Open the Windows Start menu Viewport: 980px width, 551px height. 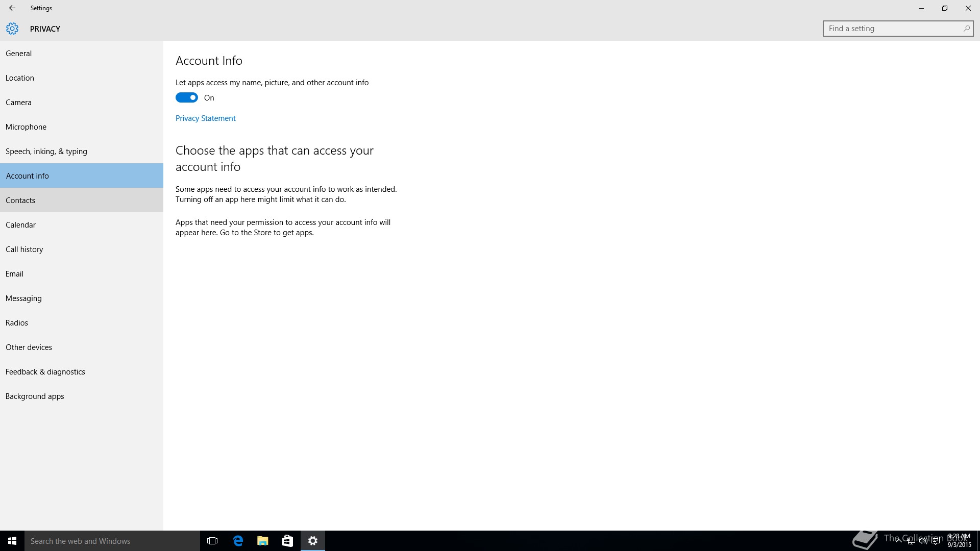click(12, 541)
